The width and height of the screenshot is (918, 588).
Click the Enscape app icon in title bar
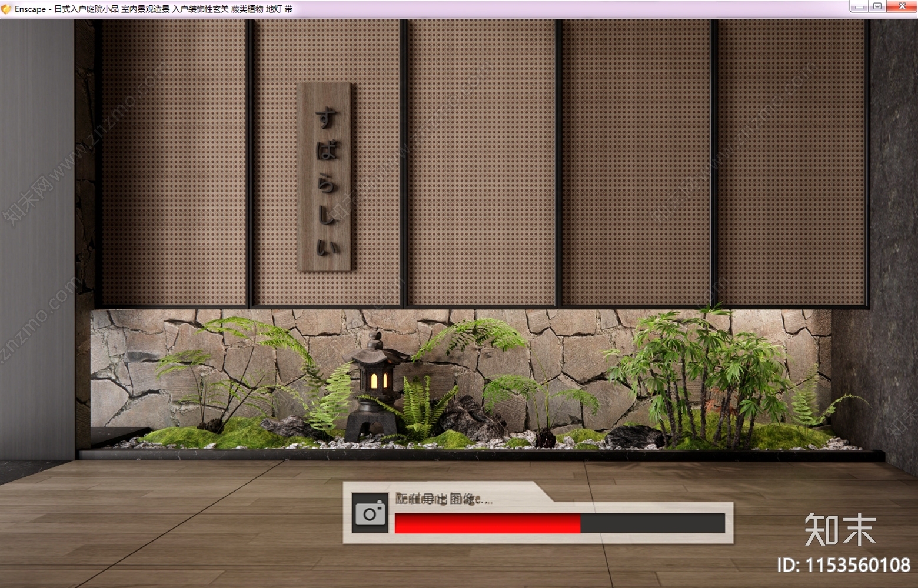click(x=6, y=9)
